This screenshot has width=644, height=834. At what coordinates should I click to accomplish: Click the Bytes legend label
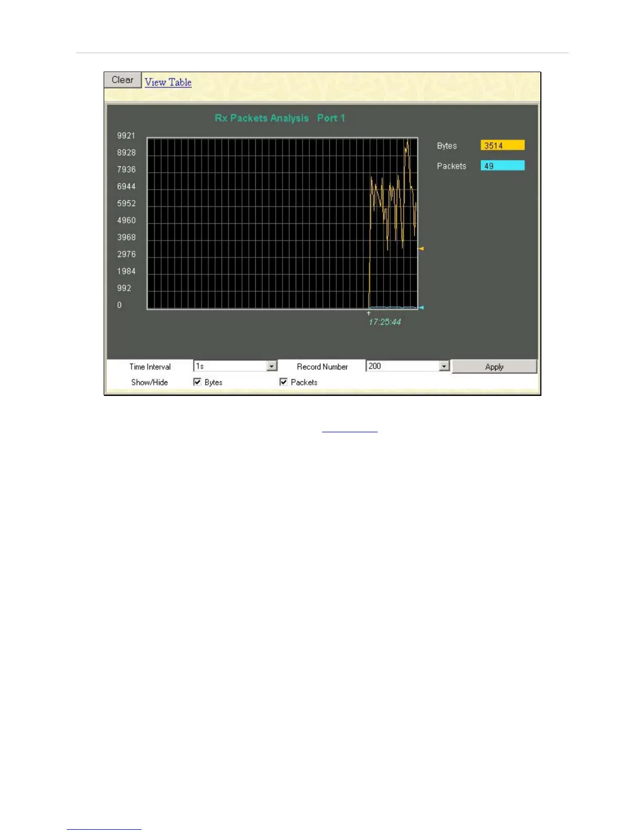coord(447,146)
